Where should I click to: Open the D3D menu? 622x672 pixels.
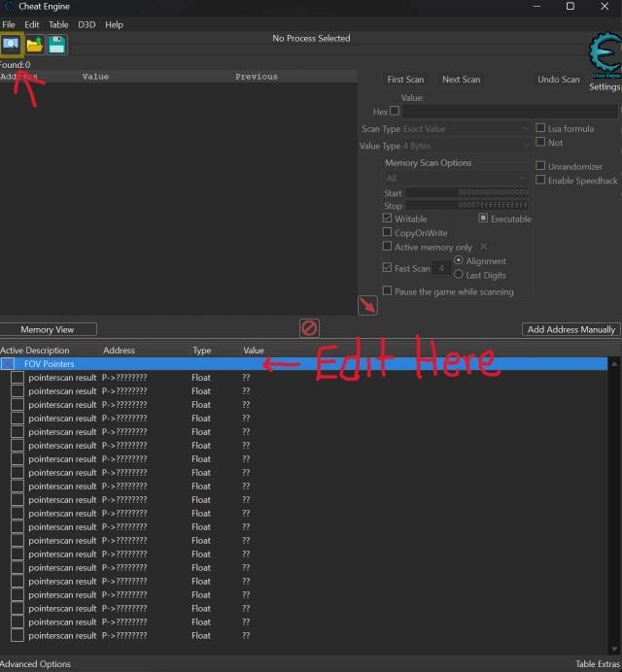click(x=86, y=24)
